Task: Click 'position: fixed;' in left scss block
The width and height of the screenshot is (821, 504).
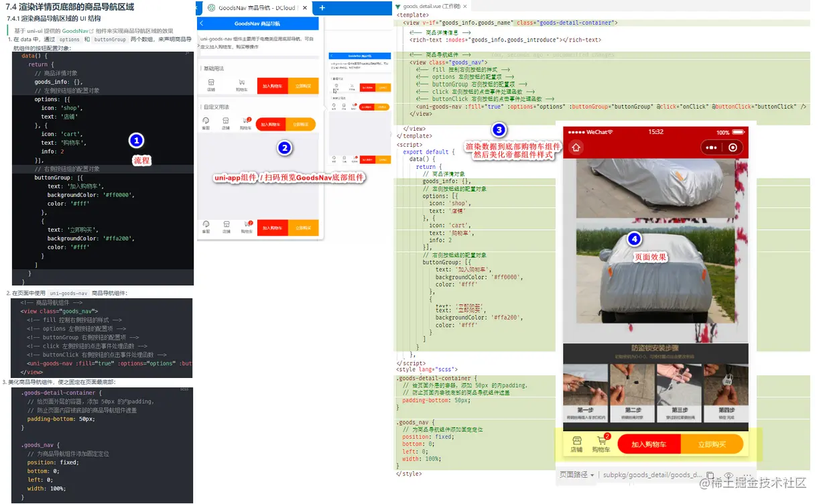Action: [53, 462]
